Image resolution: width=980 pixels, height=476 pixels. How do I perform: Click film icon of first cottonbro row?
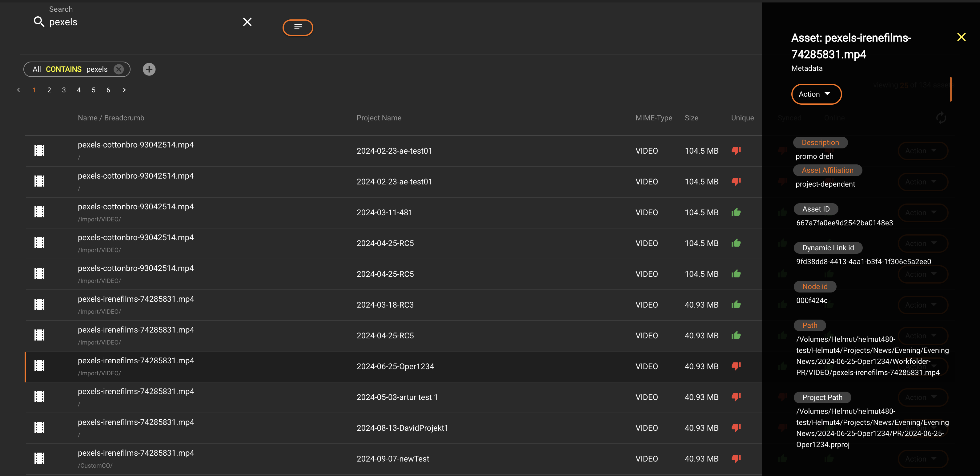pyautogui.click(x=40, y=150)
